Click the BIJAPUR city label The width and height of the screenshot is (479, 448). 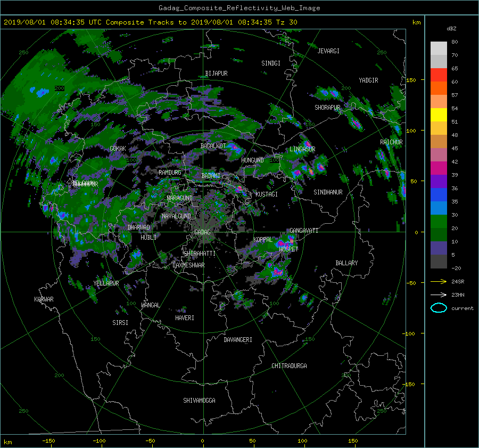coord(216,74)
